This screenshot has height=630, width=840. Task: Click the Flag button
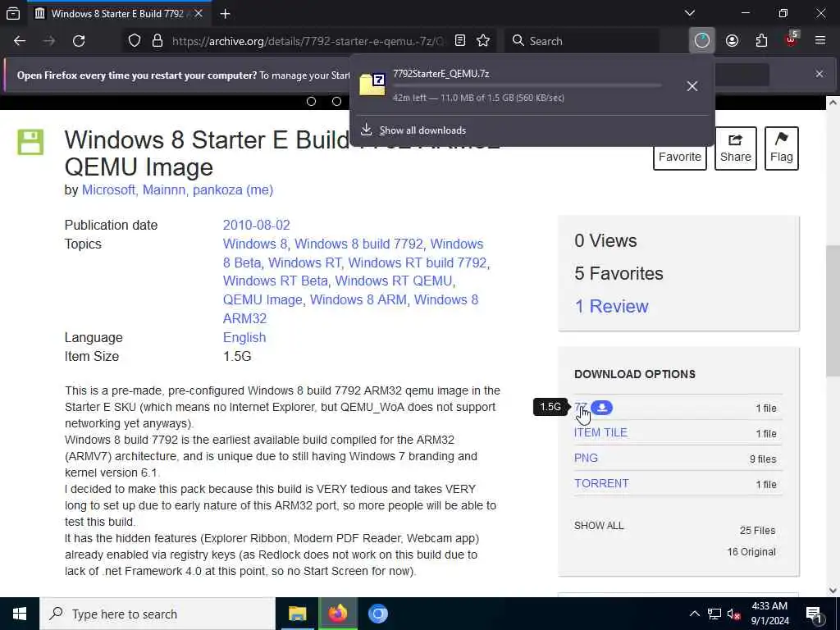point(782,148)
